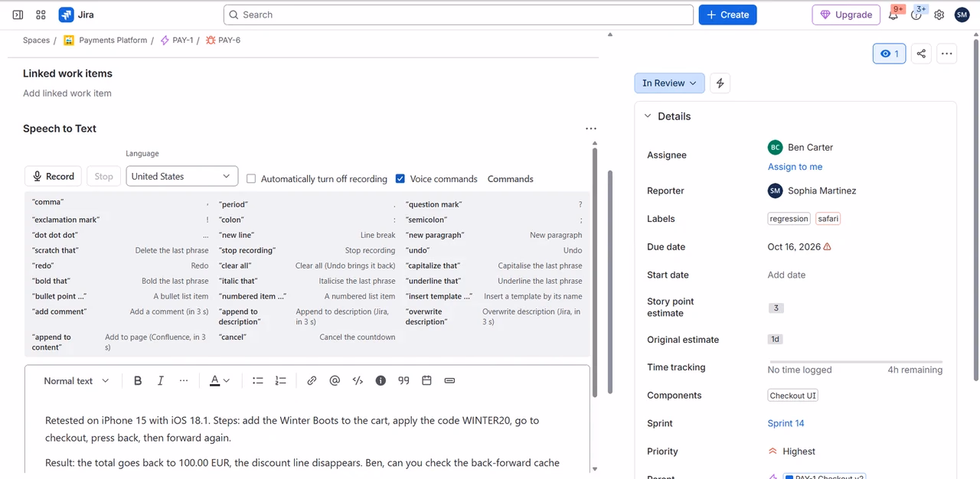Open the notifications bell
980x479 pixels.
893,15
